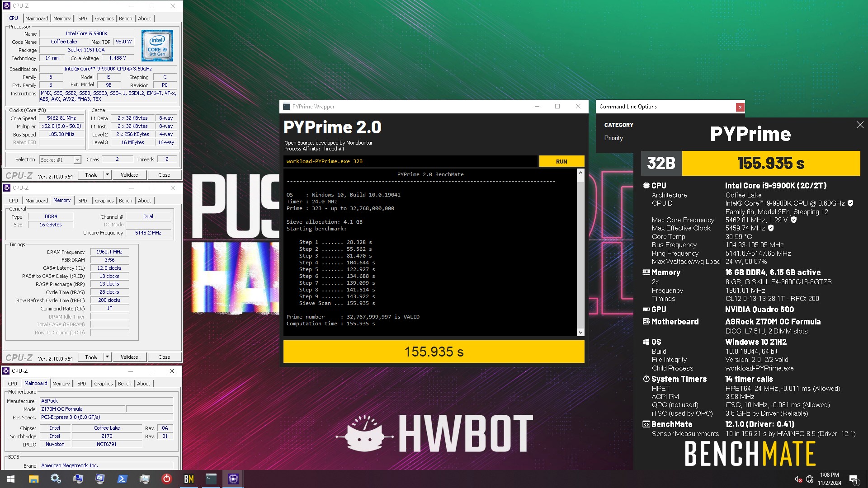Click the verified shield next to CPUID value
The height and width of the screenshot is (488, 868).
850,203
